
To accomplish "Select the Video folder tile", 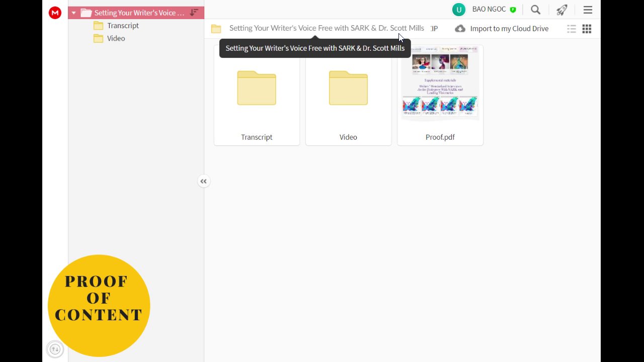I will point(348,96).
